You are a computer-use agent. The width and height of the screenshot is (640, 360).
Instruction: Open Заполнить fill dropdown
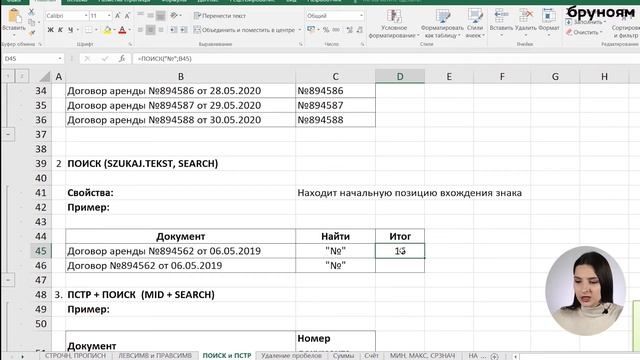pyautogui.click(x=586, y=22)
